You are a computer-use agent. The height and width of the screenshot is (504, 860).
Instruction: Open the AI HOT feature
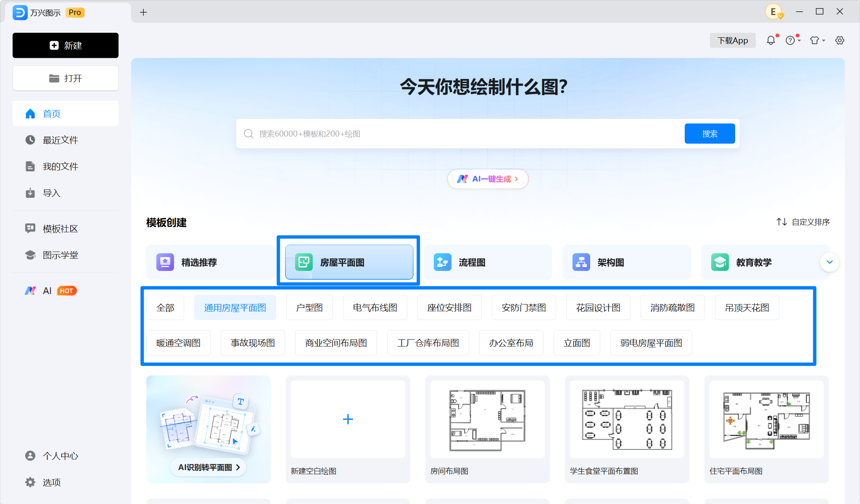[x=66, y=291]
